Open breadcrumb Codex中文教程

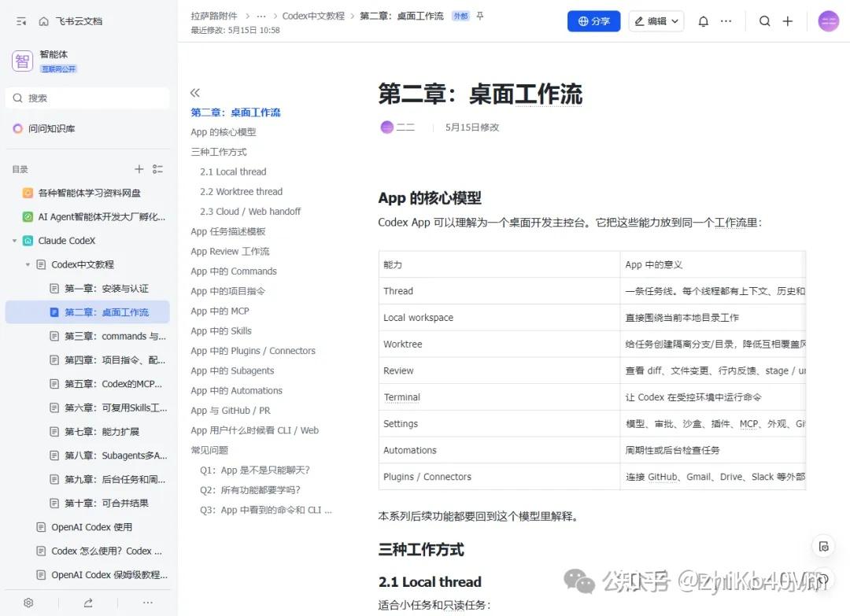(x=313, y=17)
